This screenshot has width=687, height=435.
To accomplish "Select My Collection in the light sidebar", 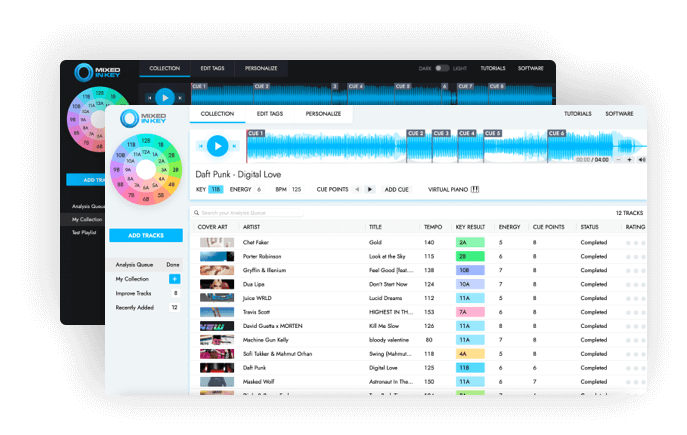I will 132,279.
